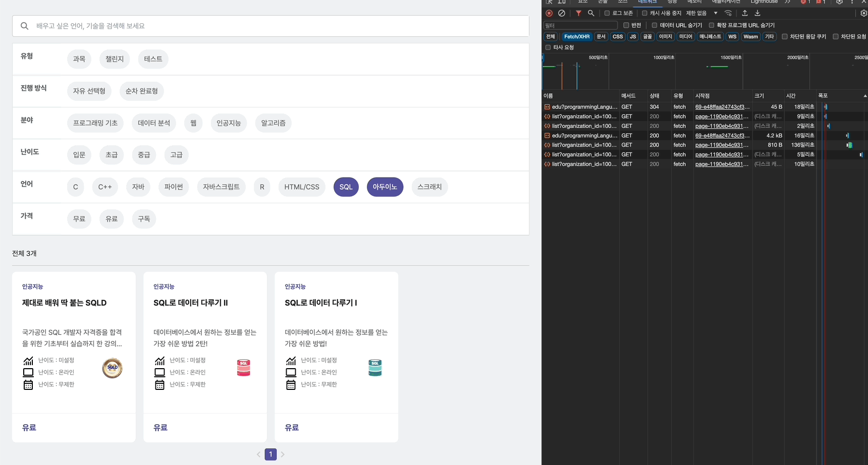The height and width of the screenshot is (465, 868).
Task: Toggle the 타사 요청 checkbox
Action: point(548,47)
